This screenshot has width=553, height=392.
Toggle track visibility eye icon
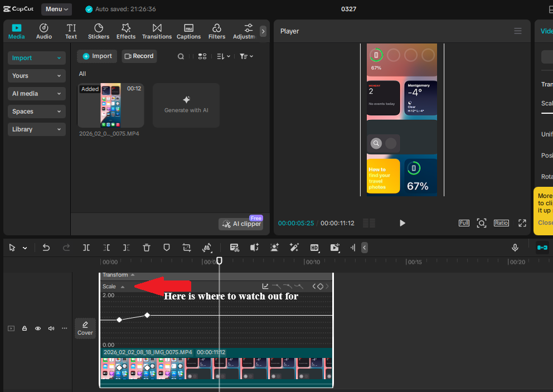click(38, 328)
